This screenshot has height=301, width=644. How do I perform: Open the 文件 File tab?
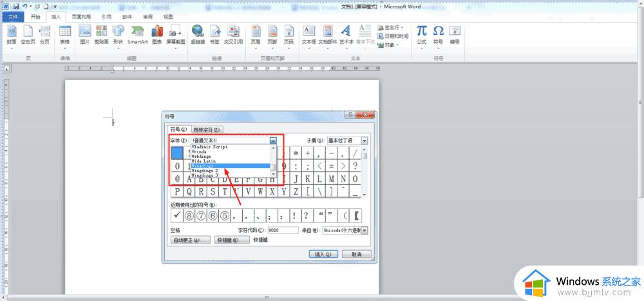click(13, 17)
